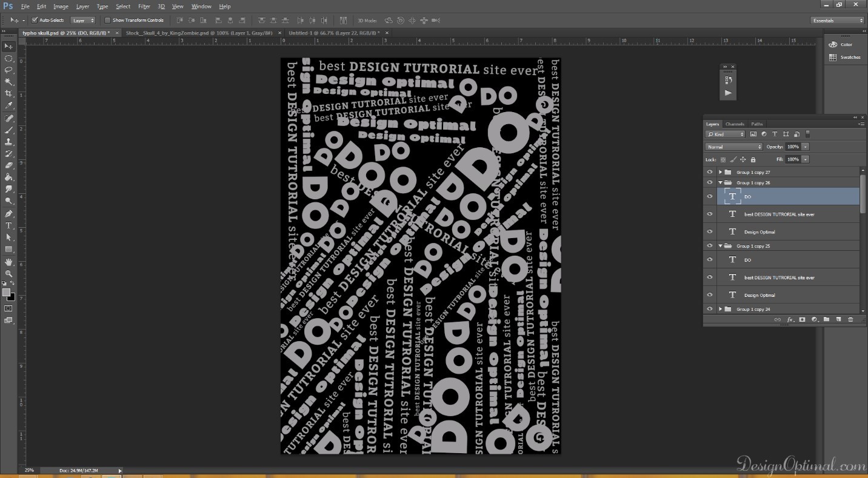
Task: Expand Group 1 copy 27 folder
Action: (x=720, y=172)
